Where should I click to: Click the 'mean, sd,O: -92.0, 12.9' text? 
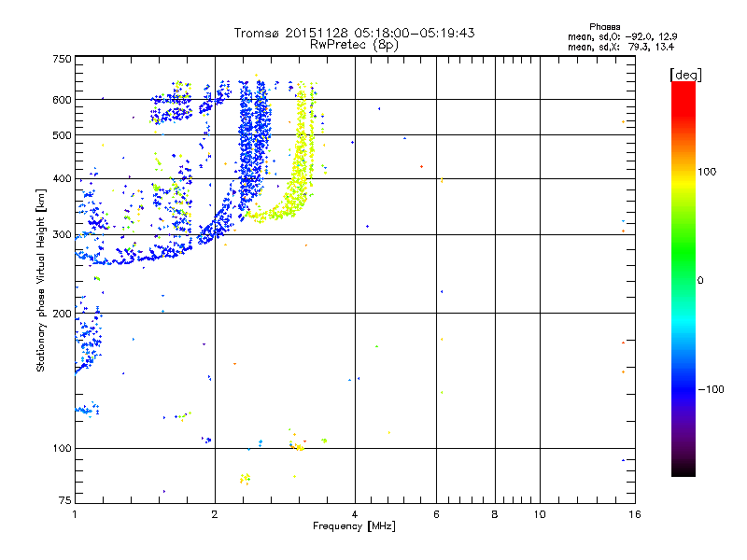pos(623,36)
